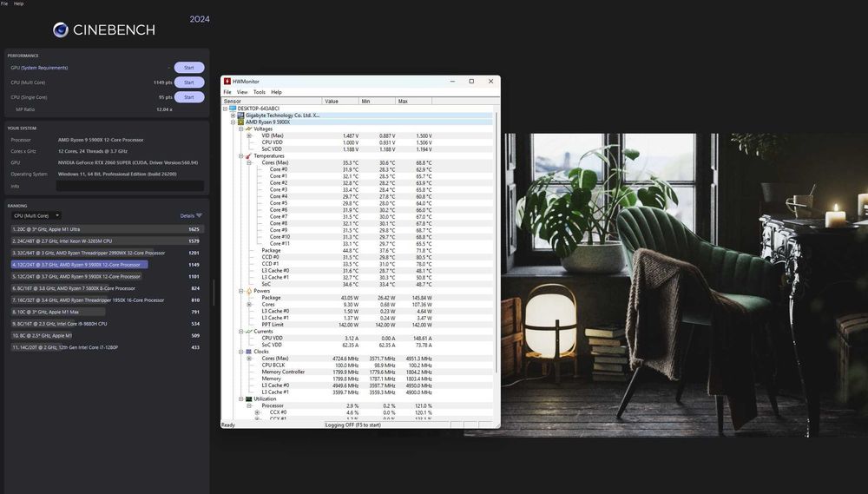
Task: Collapse the Clocks section
Action: click(x=240, y=352)
